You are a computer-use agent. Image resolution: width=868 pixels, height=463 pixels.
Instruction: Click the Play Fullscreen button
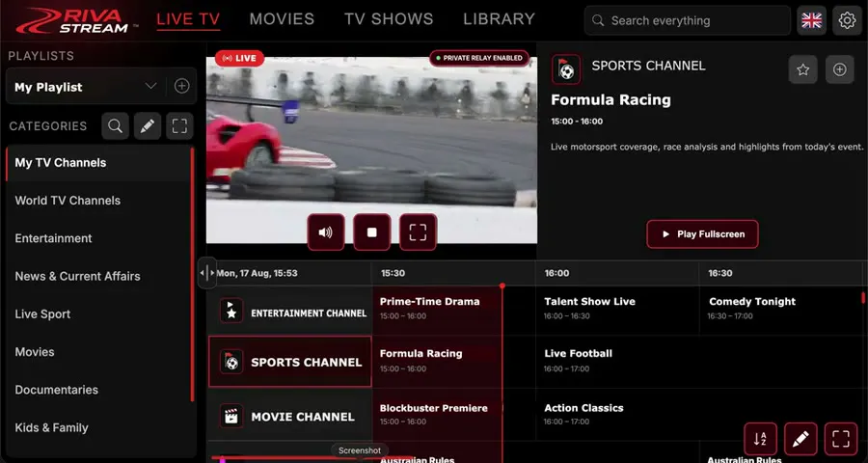pyautogui.click(x=702, y=234)
